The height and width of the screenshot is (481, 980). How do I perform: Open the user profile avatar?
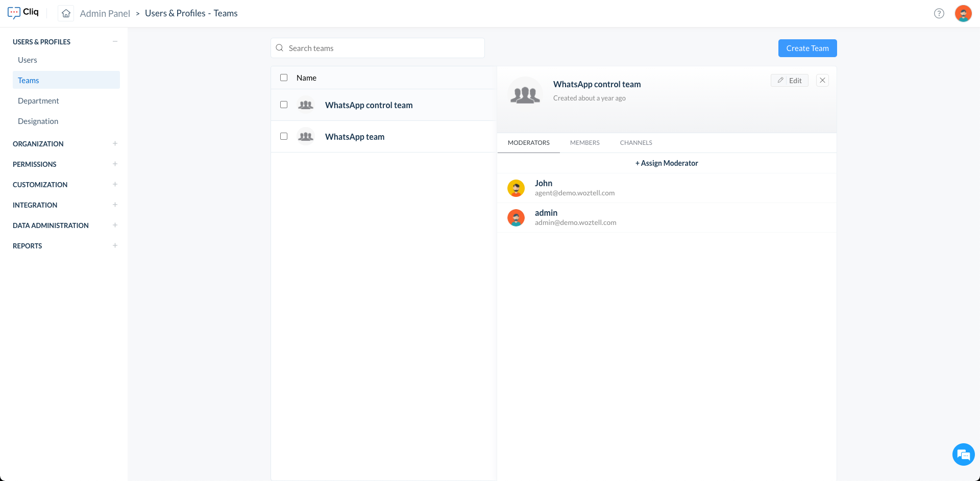963,13
